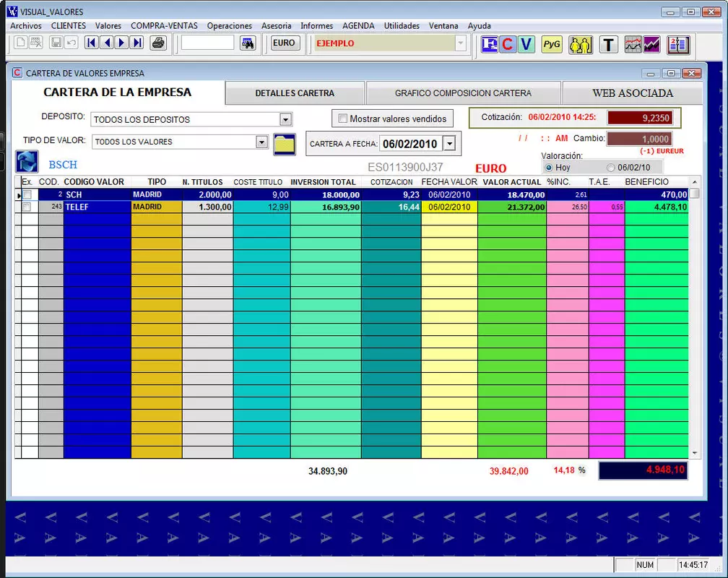Open the Ayuda menu

pos(479,26)
